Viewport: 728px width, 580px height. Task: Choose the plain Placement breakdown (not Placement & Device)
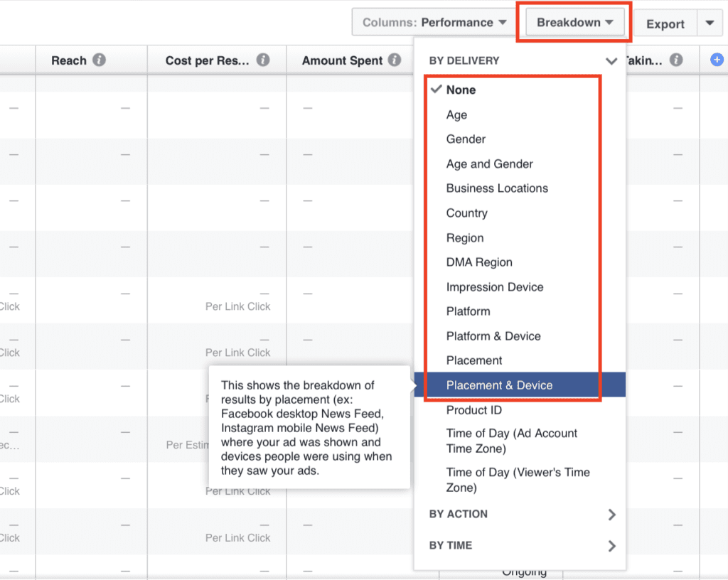520,360
